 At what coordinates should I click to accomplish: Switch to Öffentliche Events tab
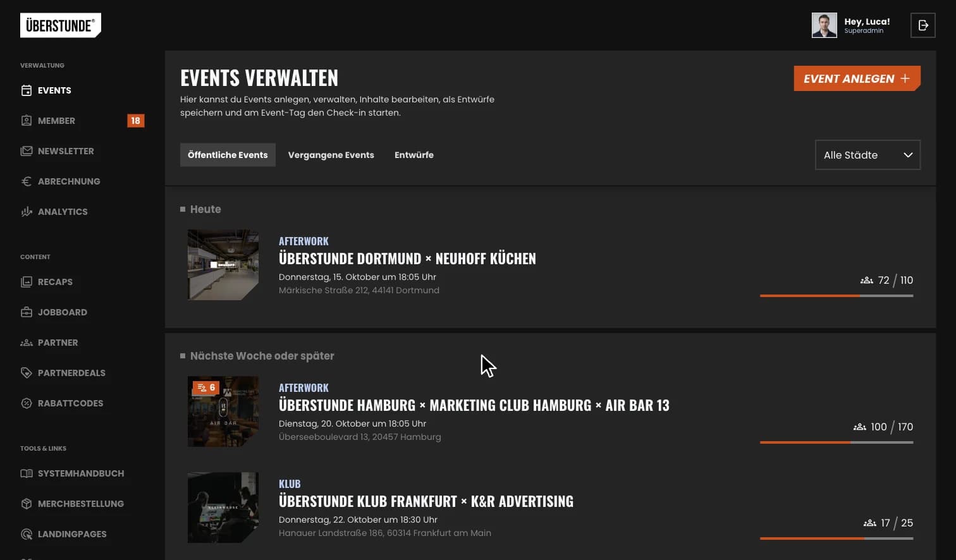point(228,155)
